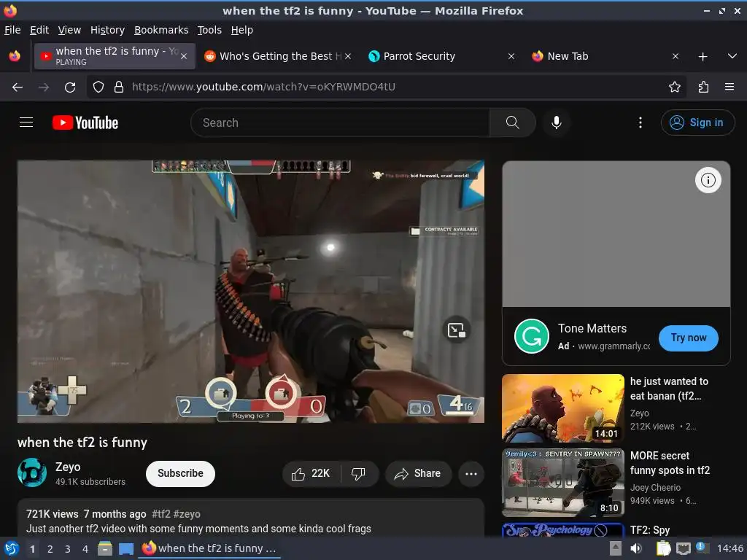Image resolution: width=747 pixels, height=560 pixels.
Task: Like the video with 22K thumbs up
Action: (311, 473)
